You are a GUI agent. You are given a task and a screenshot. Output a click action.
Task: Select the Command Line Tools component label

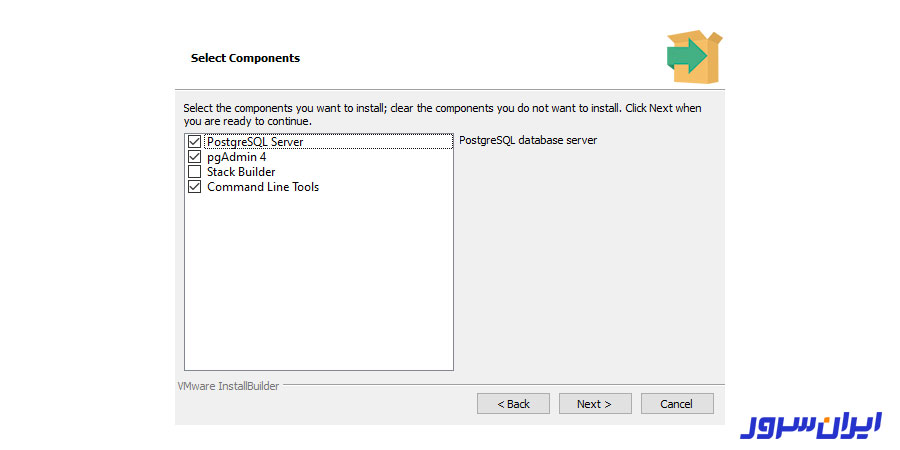tap(263, 187)
